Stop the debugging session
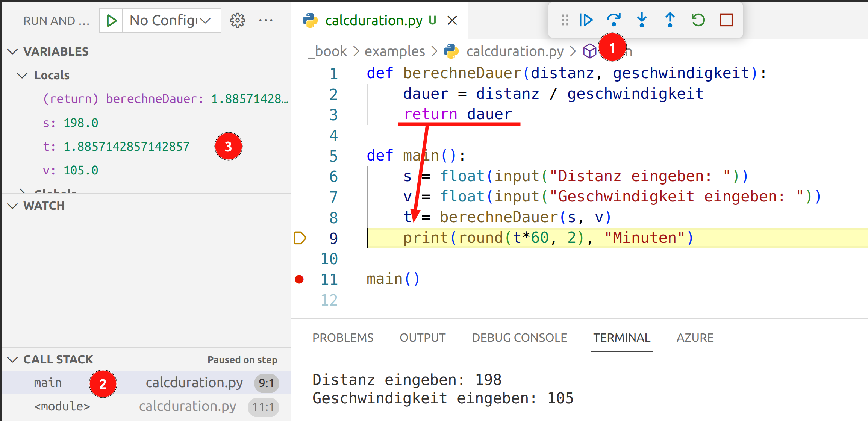The height and width of the screenshot is (421, 868). [726, 20]
